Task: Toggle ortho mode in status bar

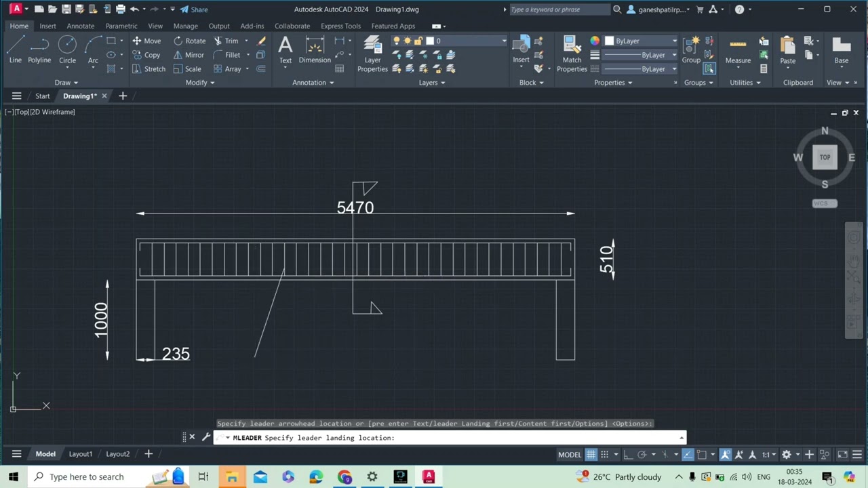Action: 628,455
